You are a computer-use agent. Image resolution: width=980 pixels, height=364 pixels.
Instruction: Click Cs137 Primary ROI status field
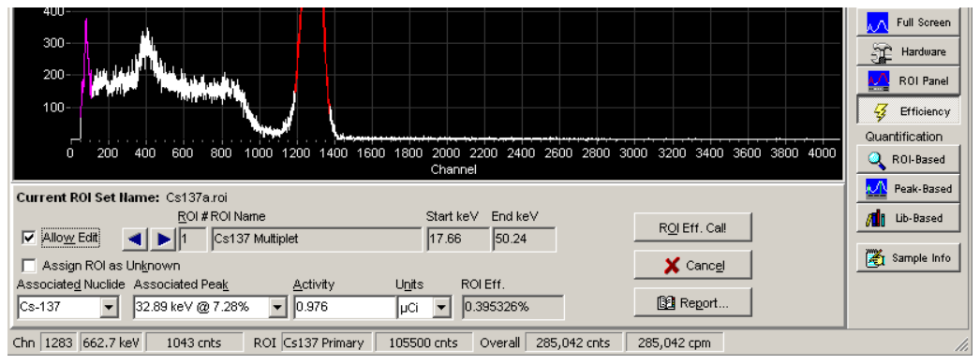click(326, 342)
